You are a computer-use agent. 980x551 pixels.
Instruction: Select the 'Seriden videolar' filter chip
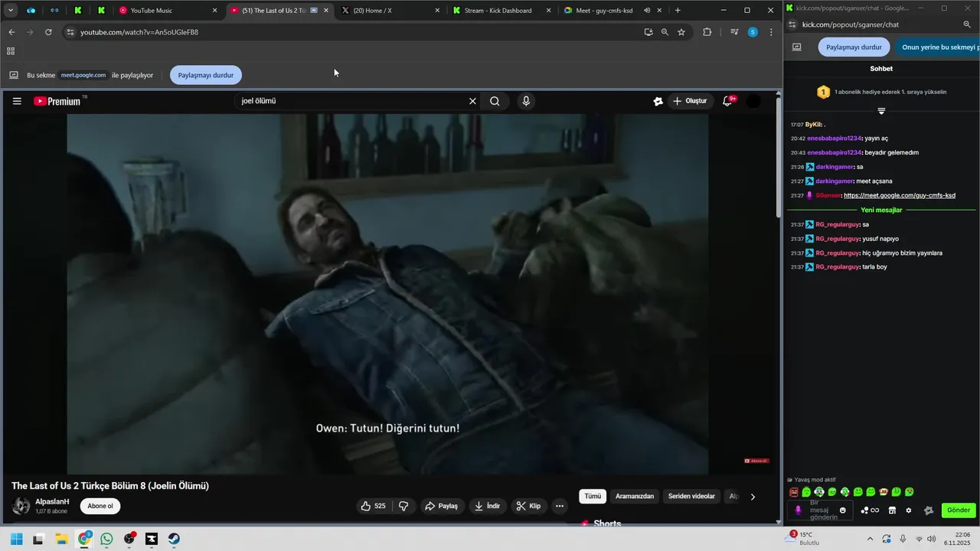(x=691, y=497)
